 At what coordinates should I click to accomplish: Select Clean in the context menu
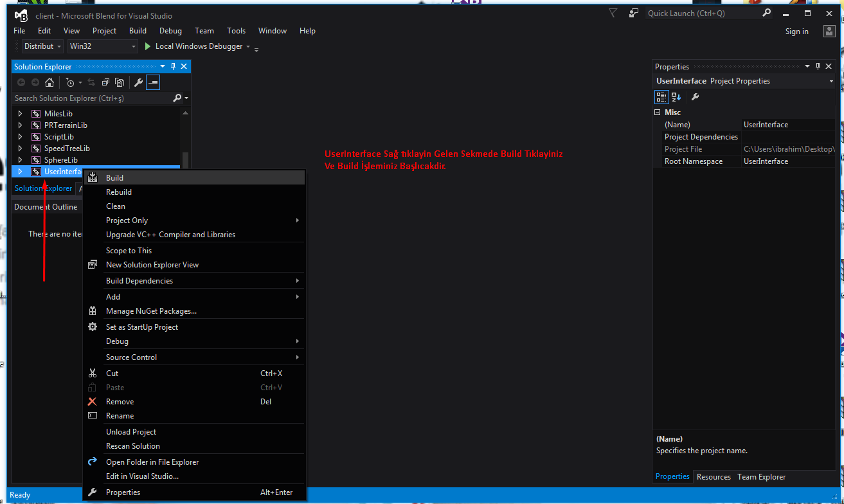coord(194,206)
